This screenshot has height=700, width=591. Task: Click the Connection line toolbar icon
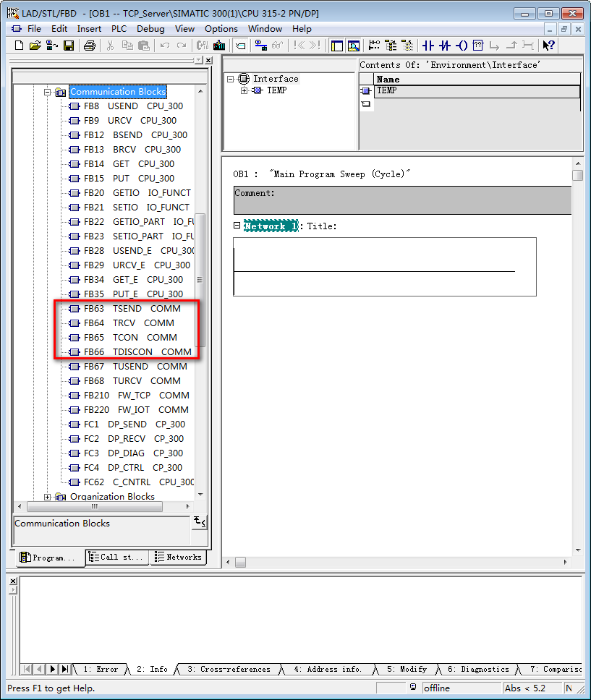(528, 45)
